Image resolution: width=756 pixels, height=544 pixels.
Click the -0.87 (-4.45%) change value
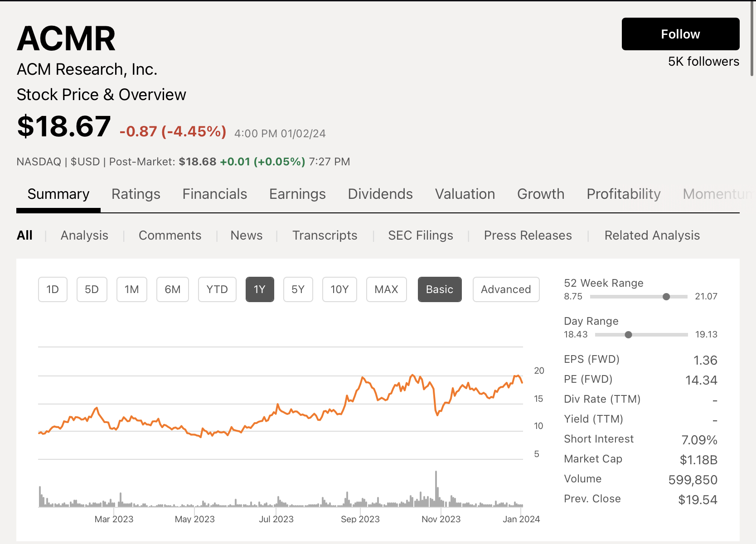[x=173, y=131]
